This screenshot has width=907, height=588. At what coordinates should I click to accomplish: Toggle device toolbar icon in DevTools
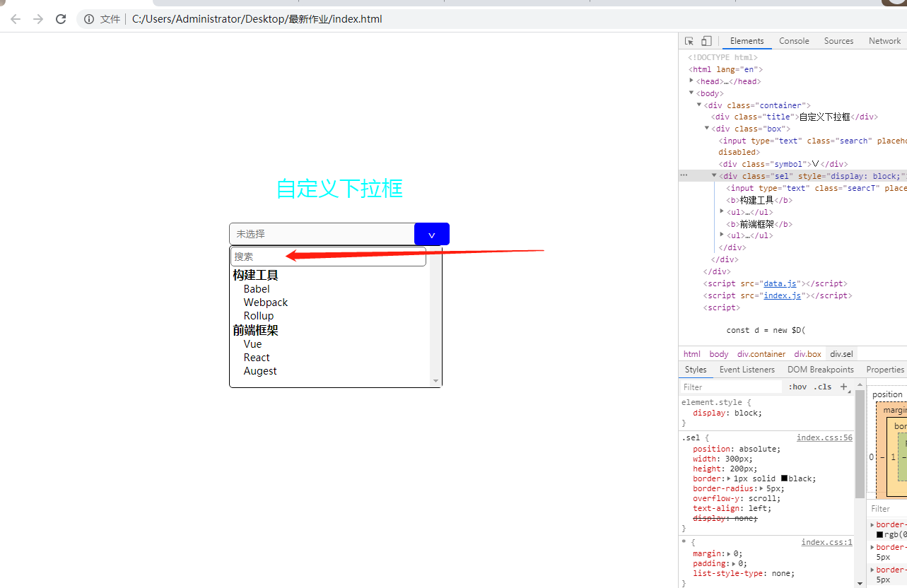(x=707, y=41)
